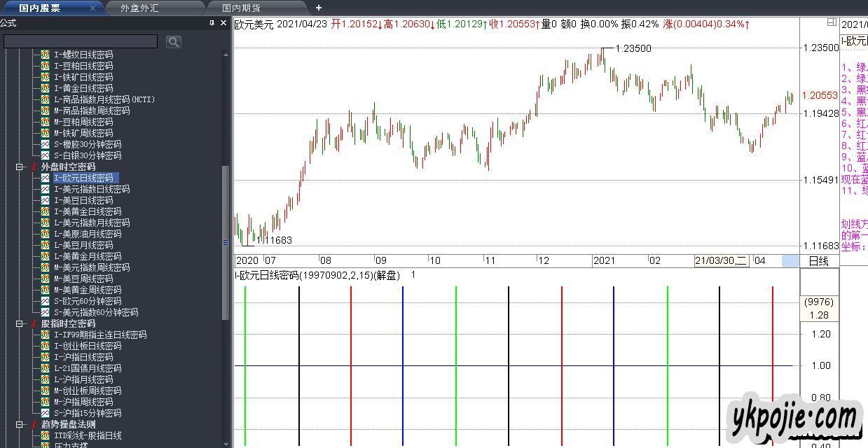Screen dimensions: 868x448
Task: Collapse the 股指时空密码 tree group
Action: tap(20, 323)
